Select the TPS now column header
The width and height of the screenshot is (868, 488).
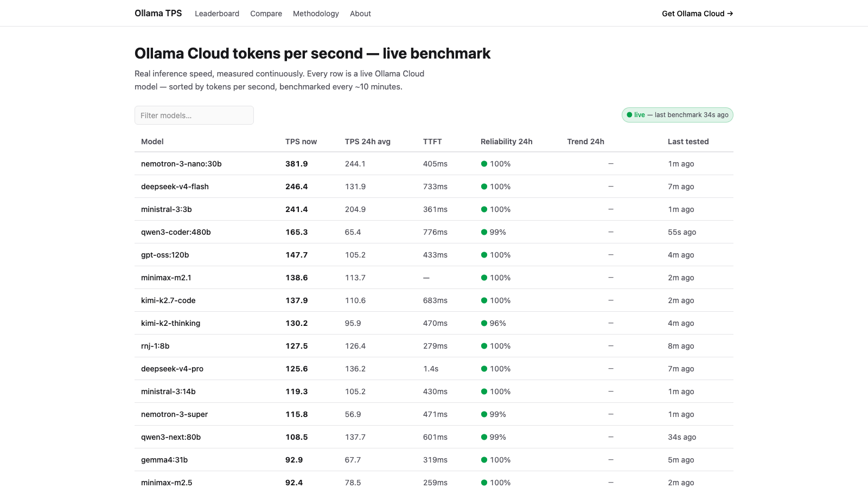[x=301, y=142]
